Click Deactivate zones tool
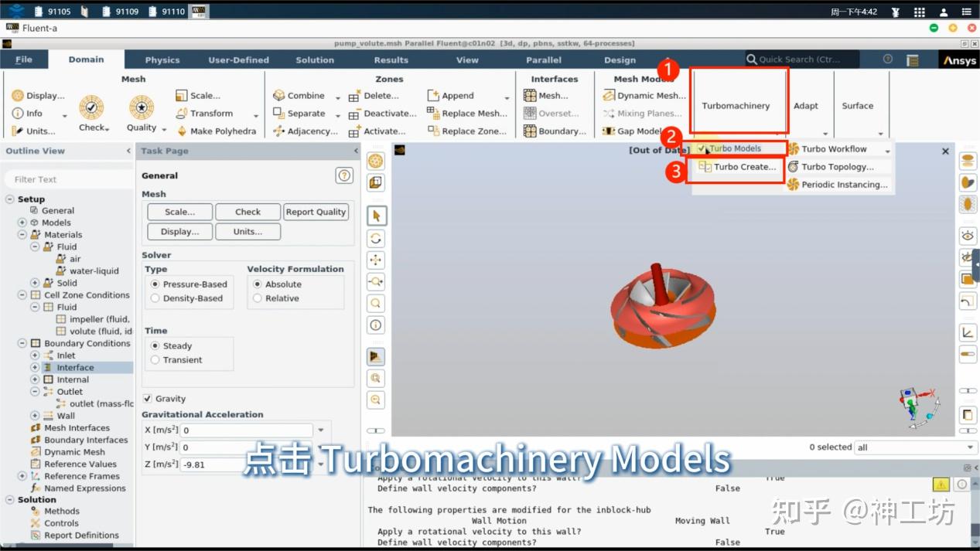This screenshot has width=980, height=551. tap(383, 114)
